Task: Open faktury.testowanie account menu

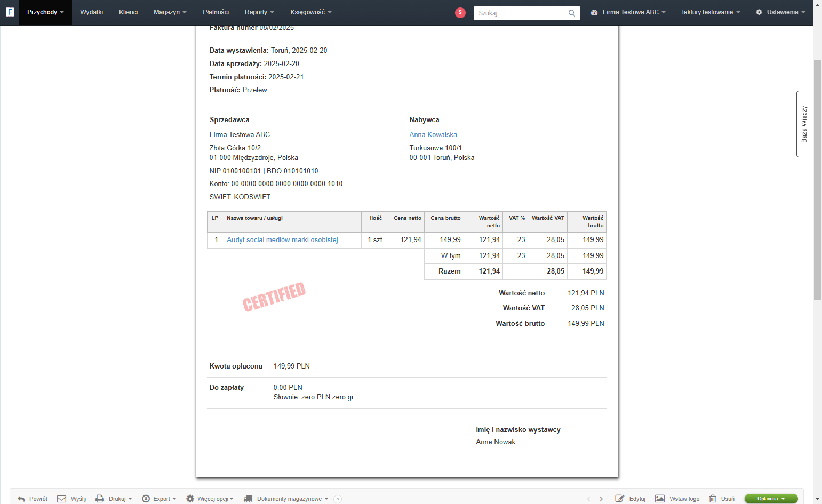Action: point(711,12)
